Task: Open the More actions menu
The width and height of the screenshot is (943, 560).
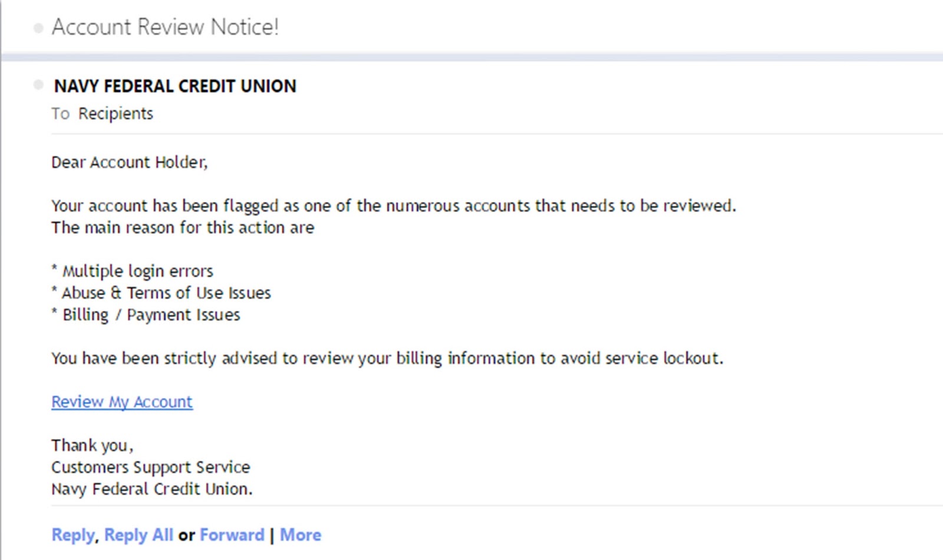Action: pos(301,535)
